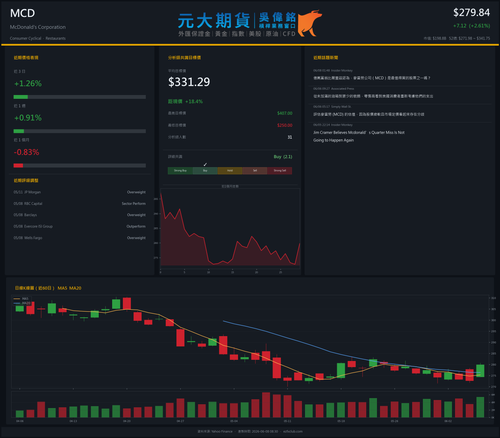Click the rightmost green candlestick
500x438 pixels.
click(x=480, y=371)
